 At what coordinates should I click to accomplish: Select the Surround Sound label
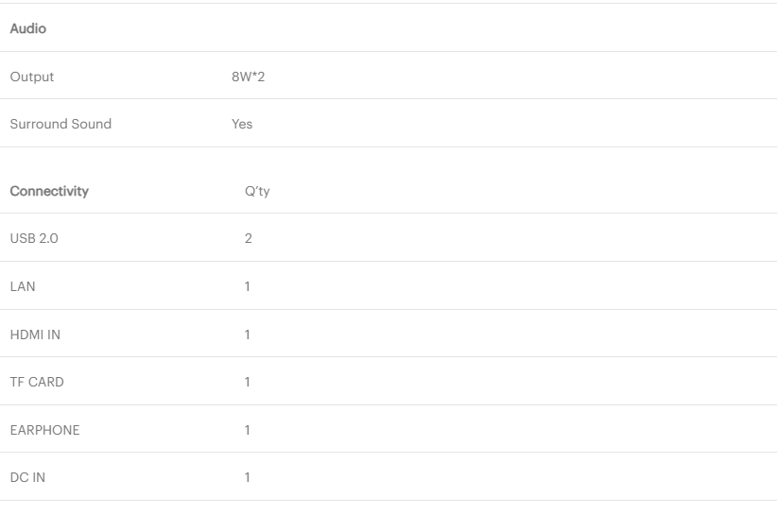point(60,124)
